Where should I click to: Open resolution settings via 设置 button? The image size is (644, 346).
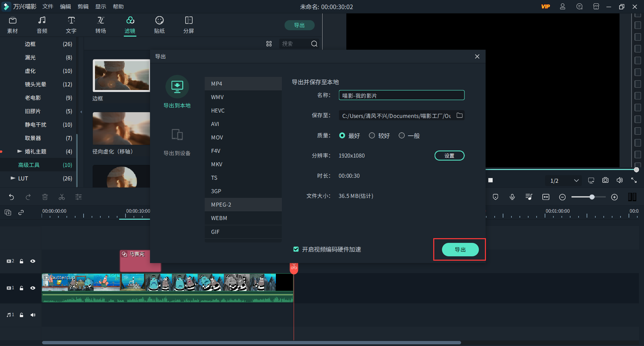449,156
